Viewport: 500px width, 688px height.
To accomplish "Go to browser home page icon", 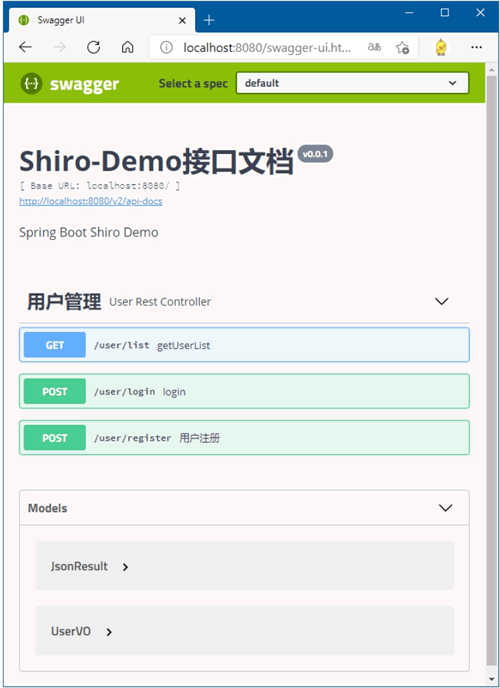I will click(x=128, y=47).
